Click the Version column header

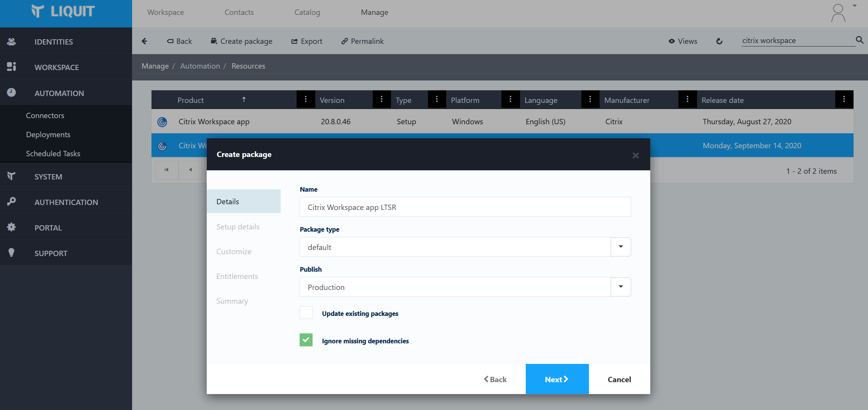332,100
